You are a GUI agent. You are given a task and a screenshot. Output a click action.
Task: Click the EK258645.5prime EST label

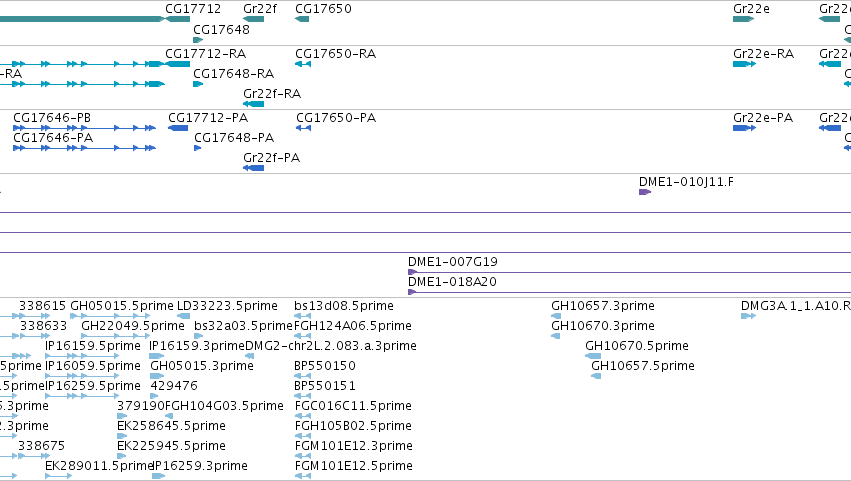(171, 426)
